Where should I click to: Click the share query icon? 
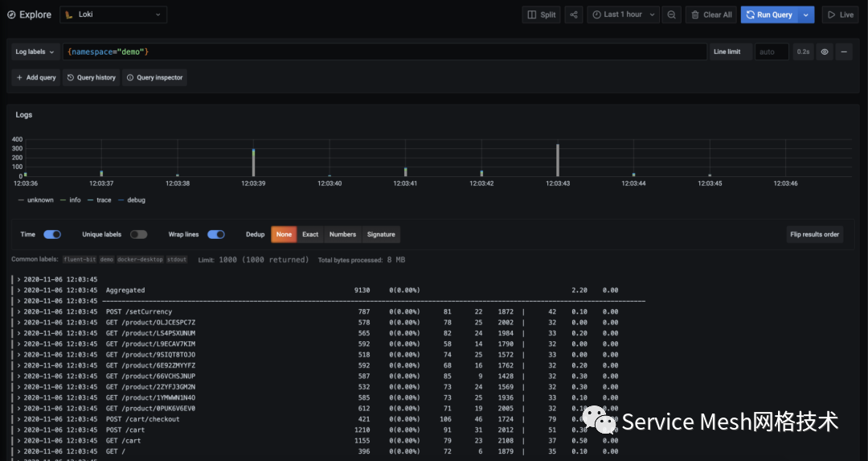click(574, 15)
